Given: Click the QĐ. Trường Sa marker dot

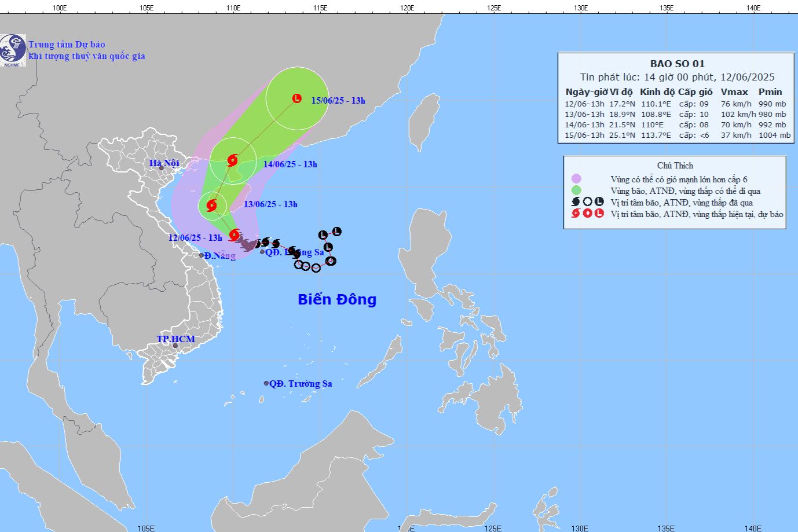Looking at the screenshot, I should click(x=266, y=383).
